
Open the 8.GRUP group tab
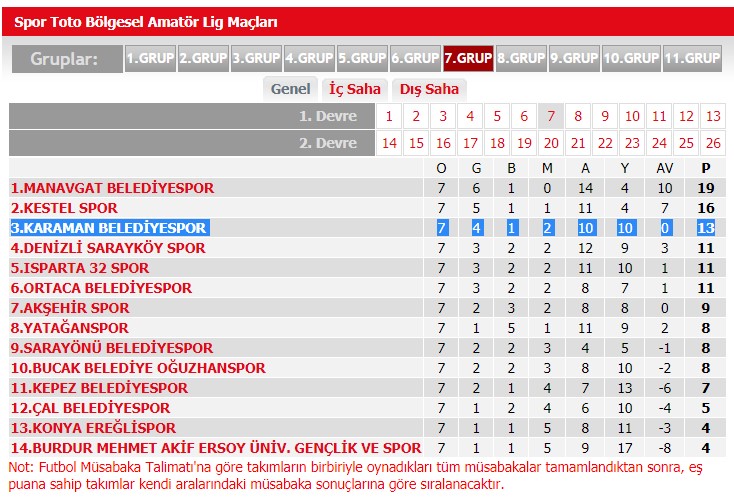(x=521, y=58)
